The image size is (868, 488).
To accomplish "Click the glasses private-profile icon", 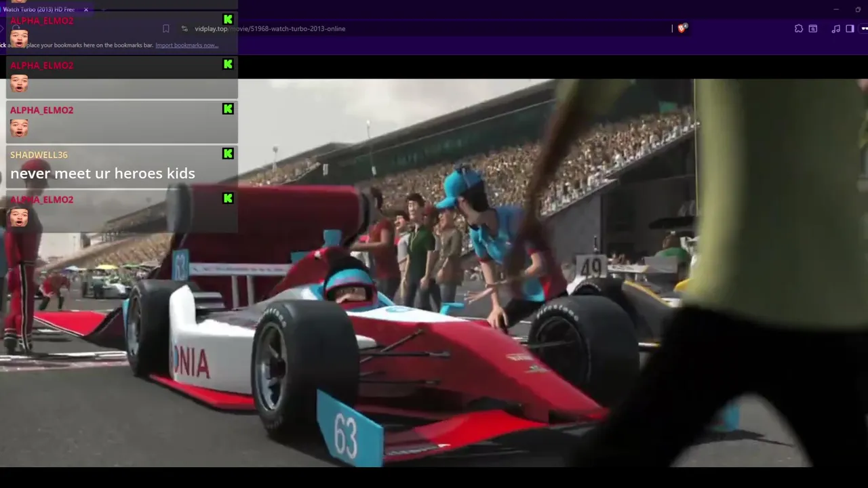I will pos(865,28).
